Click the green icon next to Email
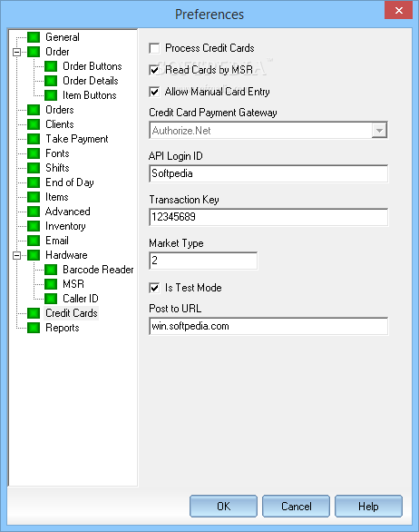The height and width of the screenshot is (532, 419). [34, 241]
